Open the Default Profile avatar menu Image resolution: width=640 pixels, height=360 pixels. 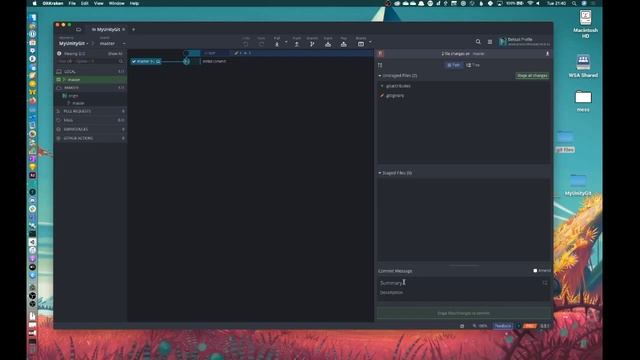click(503, 42)
